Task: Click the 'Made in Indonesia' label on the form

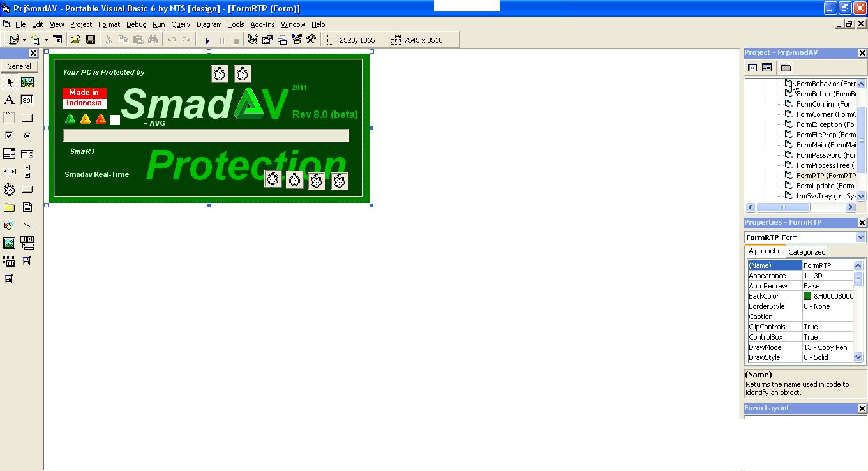Action: pos(84,98)
